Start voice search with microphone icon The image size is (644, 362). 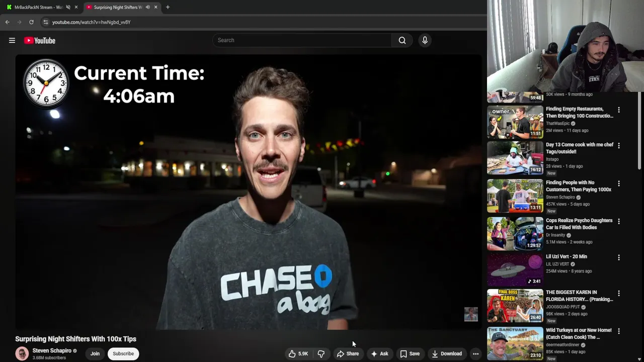tap(425, 40)
